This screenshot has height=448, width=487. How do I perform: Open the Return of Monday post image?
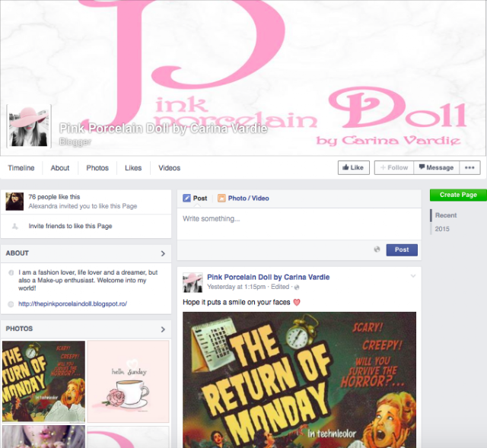tap(299, 380)
